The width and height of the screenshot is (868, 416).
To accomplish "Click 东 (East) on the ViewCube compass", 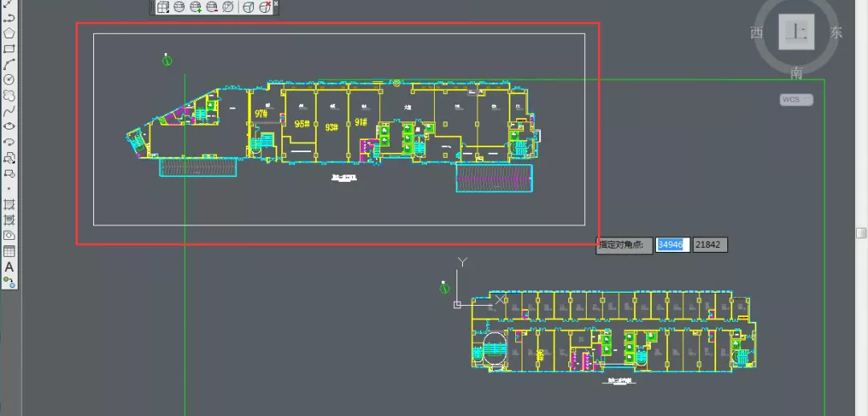I will (x=836, y=33).
